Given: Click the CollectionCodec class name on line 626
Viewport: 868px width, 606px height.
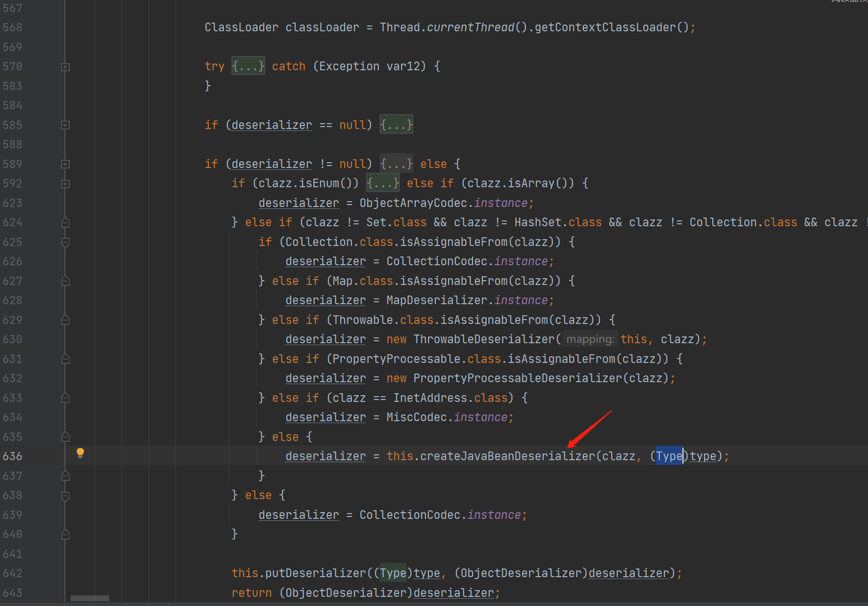Looking at the screenshot, I should (x=437, y=261).
